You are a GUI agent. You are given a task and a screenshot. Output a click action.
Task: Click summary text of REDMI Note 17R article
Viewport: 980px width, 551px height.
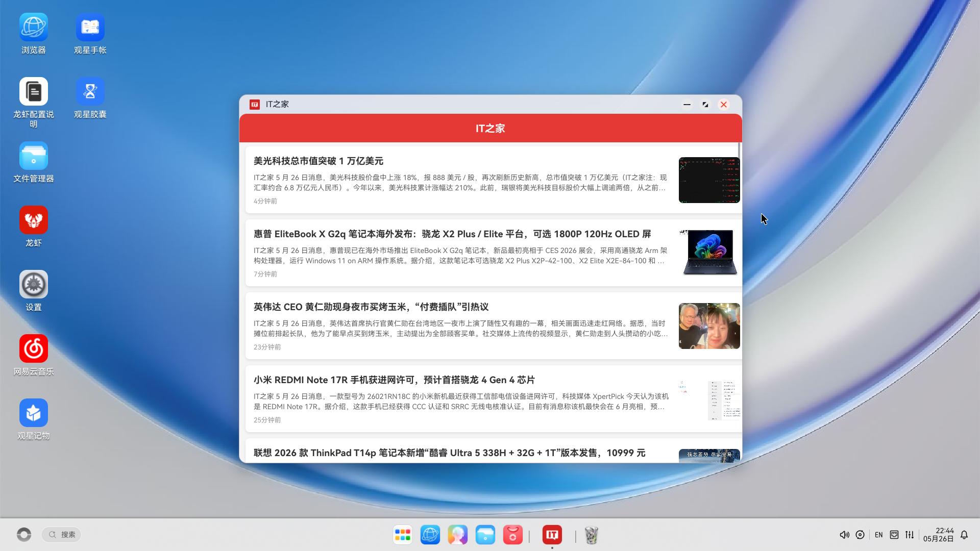click(x=461, y=402)
